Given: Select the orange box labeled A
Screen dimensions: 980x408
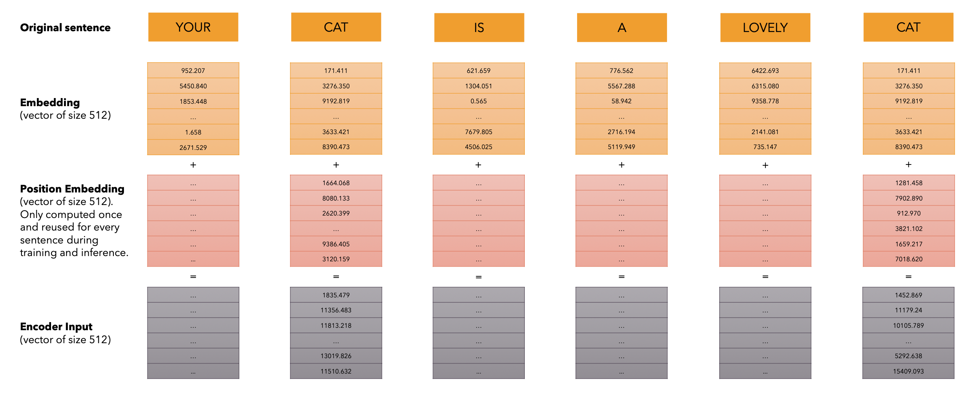Looking at the screenshot, I should [622, 28].
